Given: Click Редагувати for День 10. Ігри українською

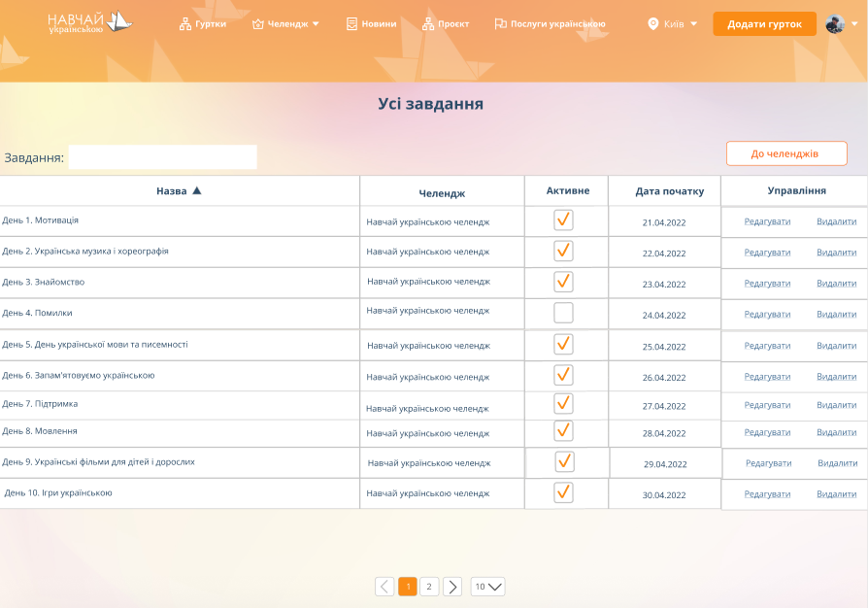Looking at the screenshot, I should pos(767,494).
